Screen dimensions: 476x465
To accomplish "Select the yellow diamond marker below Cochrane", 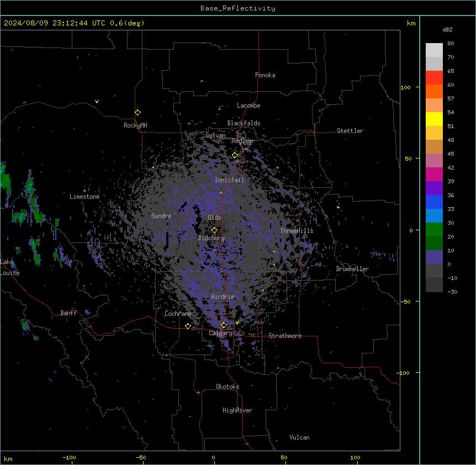I will click(188, 326).
